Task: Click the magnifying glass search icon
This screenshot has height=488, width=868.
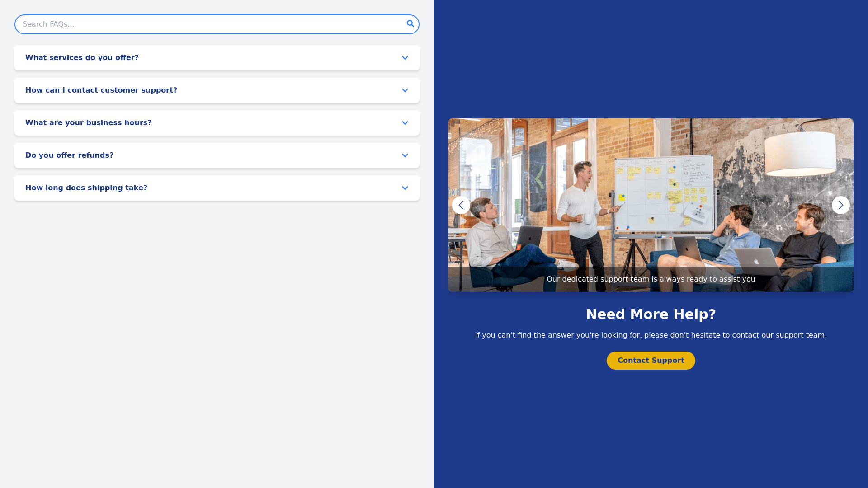Action: (410, 24)
